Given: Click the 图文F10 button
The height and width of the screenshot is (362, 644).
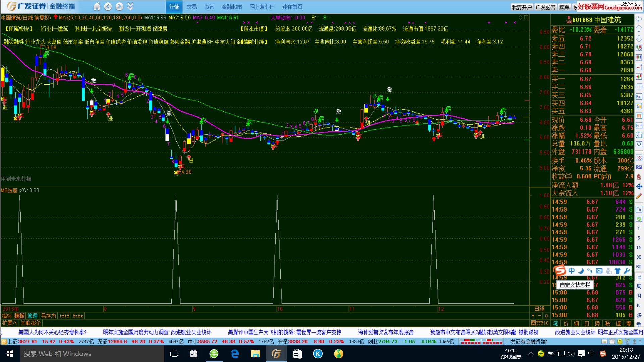Looking at the screenshot, I should point(540,323).
